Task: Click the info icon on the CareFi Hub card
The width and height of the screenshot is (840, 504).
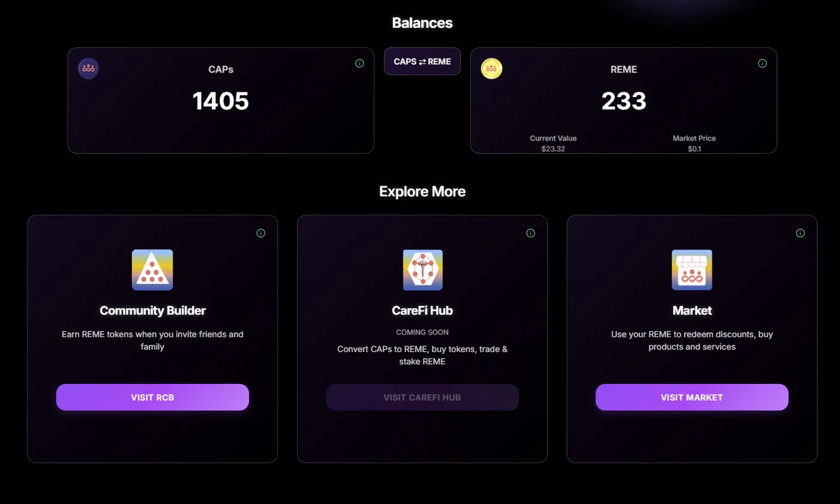Action: pyautogui.click(x=530, y=233)
